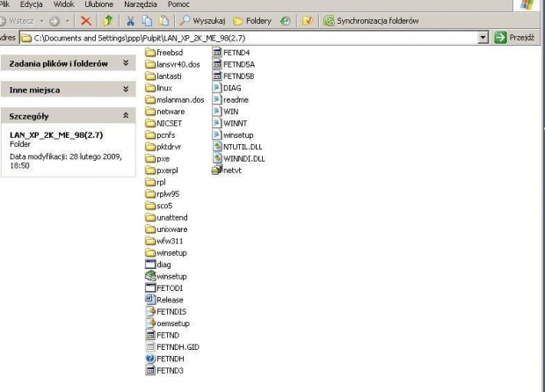
Task: Click the Przejdź go button
Action: point(514,37)
